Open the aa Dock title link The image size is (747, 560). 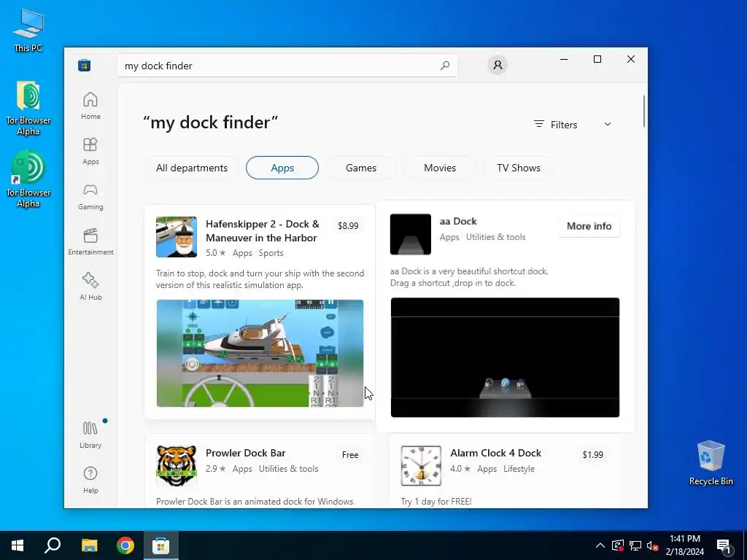point(458,221)
